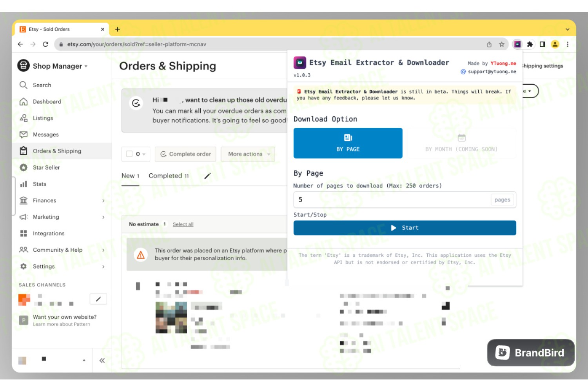The height and width of the screenshot is (392, 588).
Task: Switch to the New orders tab
Action: coord(130,176)
